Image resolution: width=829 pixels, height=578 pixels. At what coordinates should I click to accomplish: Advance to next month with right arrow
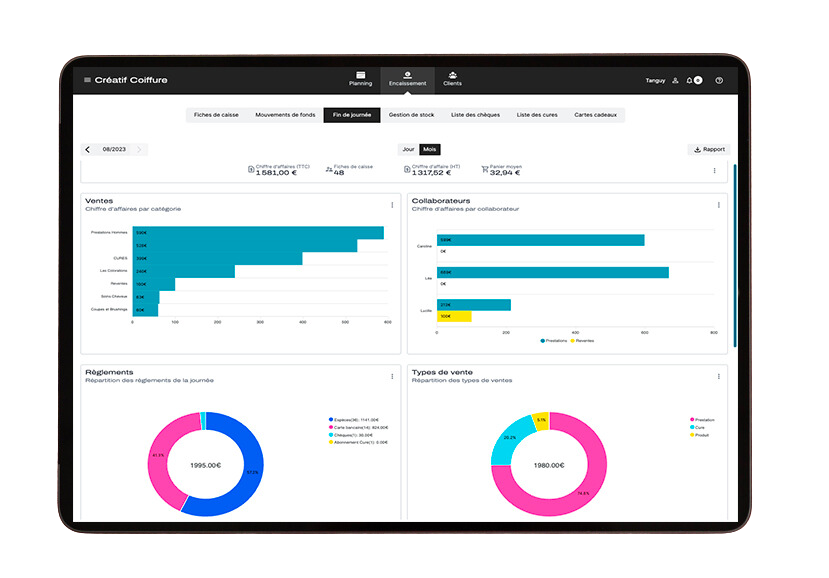click(139, 150)
